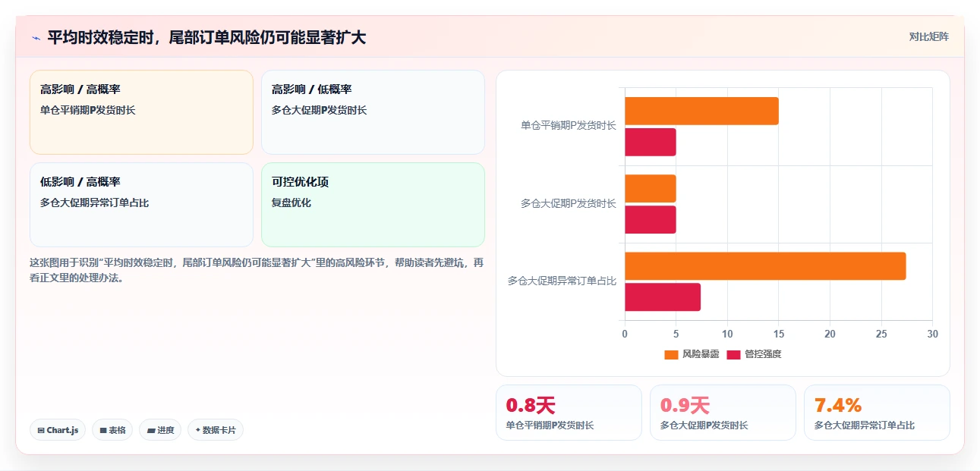This screenshot has height=471, width=980.
Task: Click the 复盘优化 text
Action: tap(291, 203)
